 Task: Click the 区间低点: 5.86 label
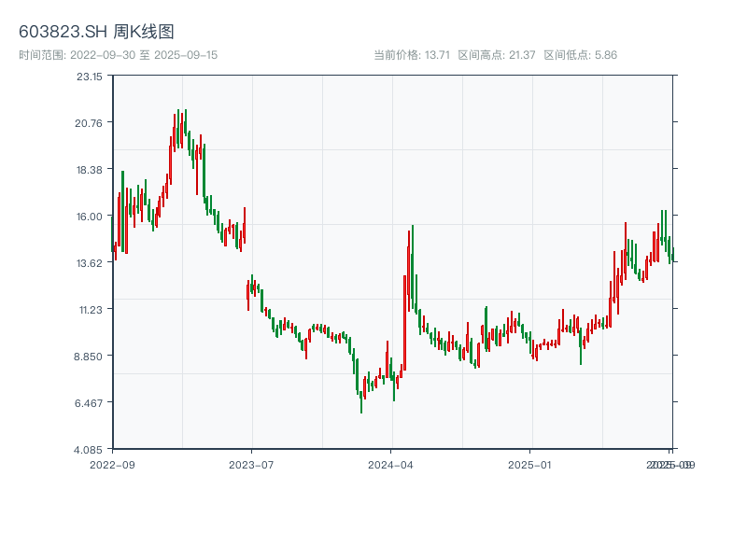pyautogui.click(x=580, y=55)
